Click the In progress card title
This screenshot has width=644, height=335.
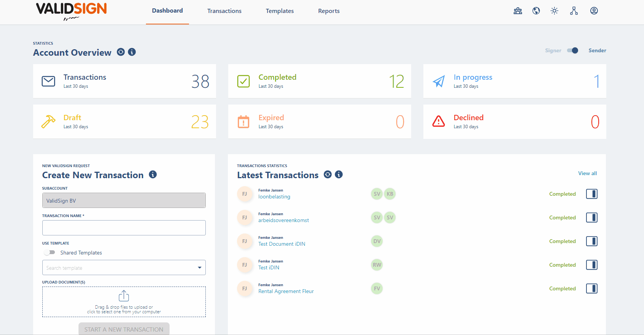[473, 77]
